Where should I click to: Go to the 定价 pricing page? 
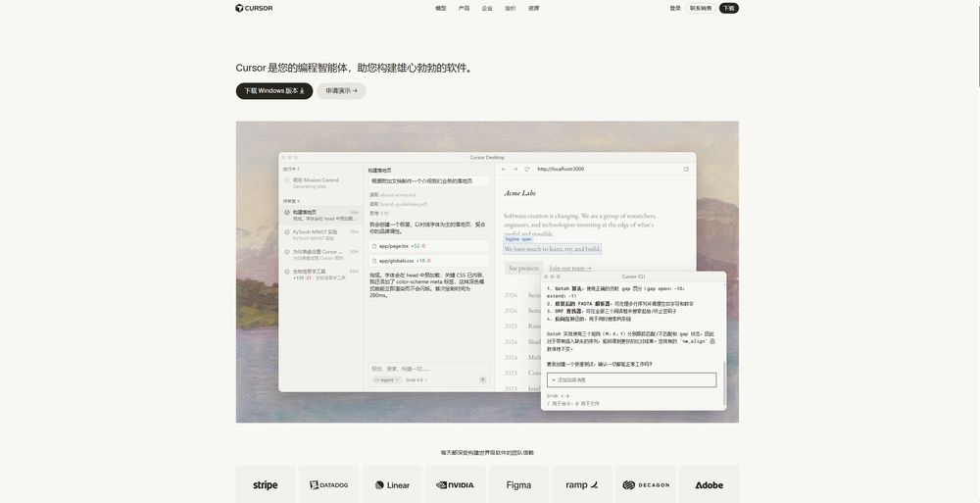point(510,8)
